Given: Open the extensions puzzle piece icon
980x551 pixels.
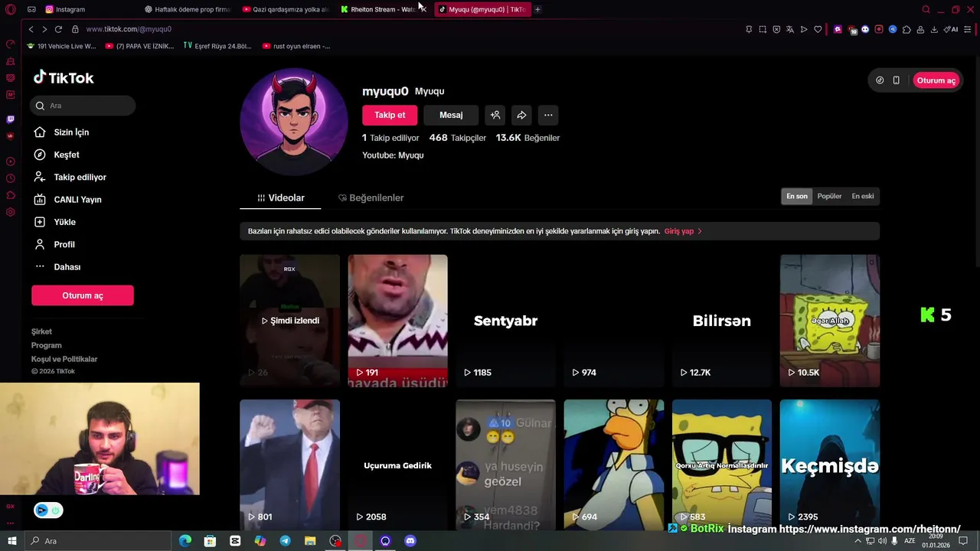Looking at the screenshot, I should [906, 29].
